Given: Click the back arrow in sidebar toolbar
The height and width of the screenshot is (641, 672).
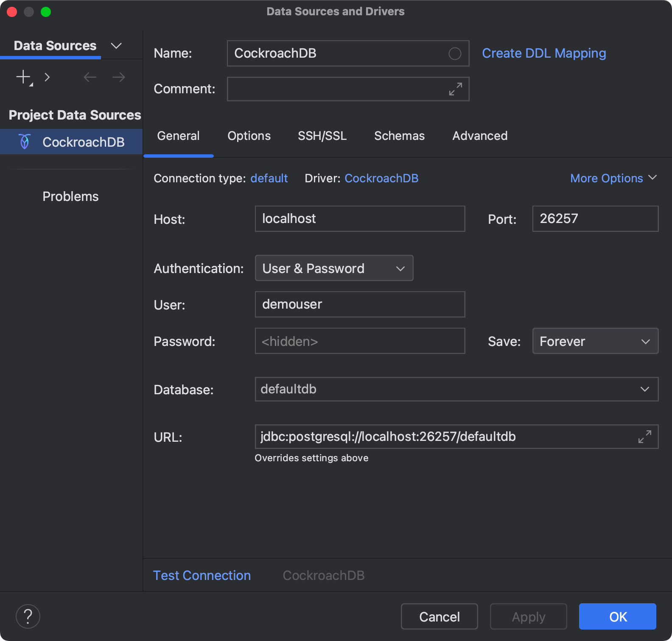Looking at the screenshot, I should 90,77.
